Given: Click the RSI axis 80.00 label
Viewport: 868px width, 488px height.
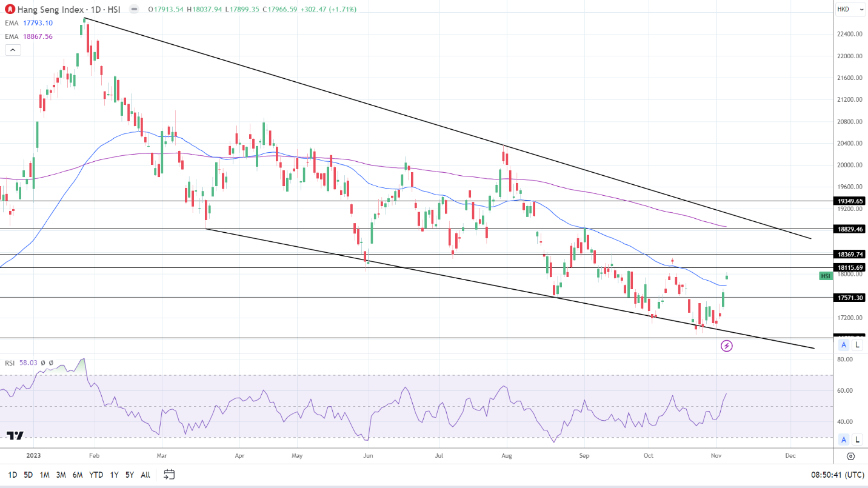Looking at the screenshot, I should click(844, 359).
